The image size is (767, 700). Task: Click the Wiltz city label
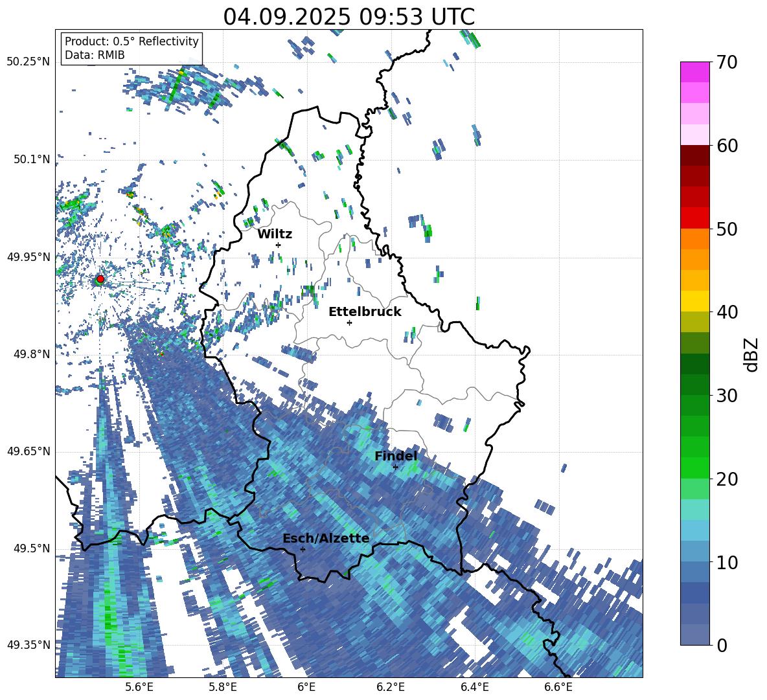point(275,234)
